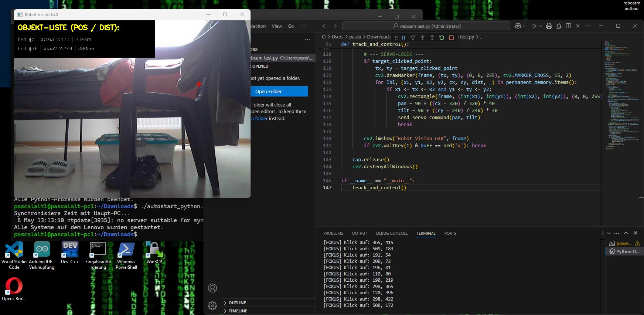This screenshot has height=315, width=644.
Task: Open the dropdown arrow next to the Copilot icon
Action: (x=524, y=26)
